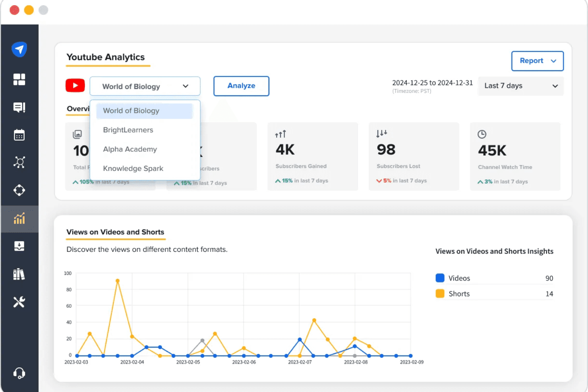Select World of Biology from the list
Screen dimensions: 588x392
pyautogui.click(x=145, y=111)
